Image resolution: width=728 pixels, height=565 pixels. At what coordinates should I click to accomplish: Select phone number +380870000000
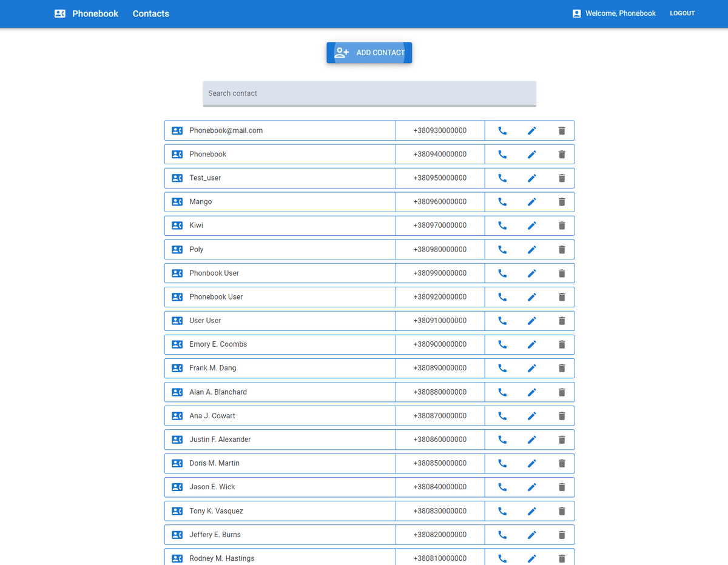pos(440,416)
